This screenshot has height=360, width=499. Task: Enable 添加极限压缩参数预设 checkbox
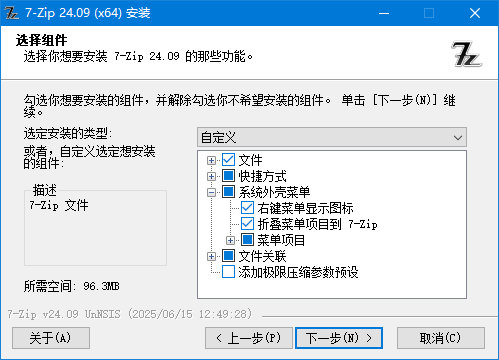(228, 272)
